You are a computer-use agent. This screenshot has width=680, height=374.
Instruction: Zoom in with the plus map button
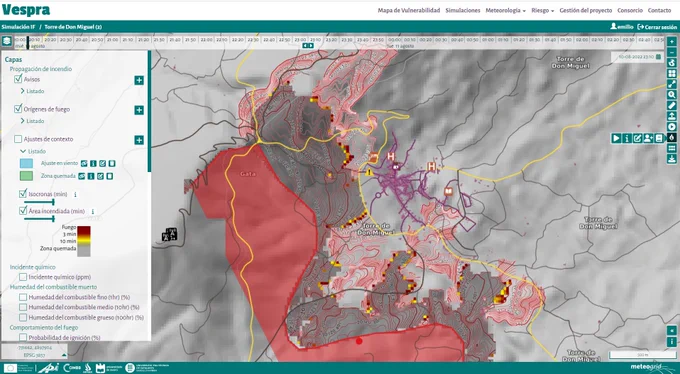(x=671, y=42)
